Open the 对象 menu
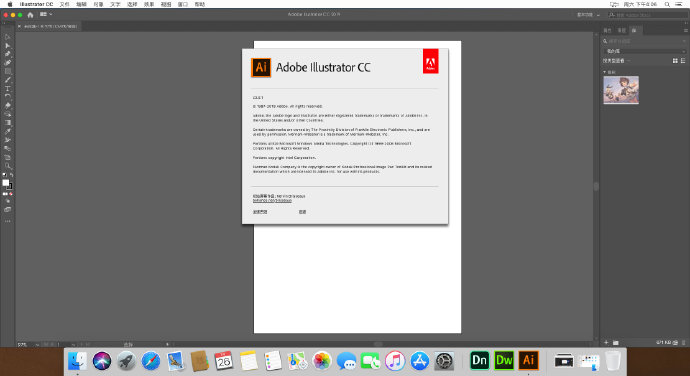690x376 pixels. (98, 4)
